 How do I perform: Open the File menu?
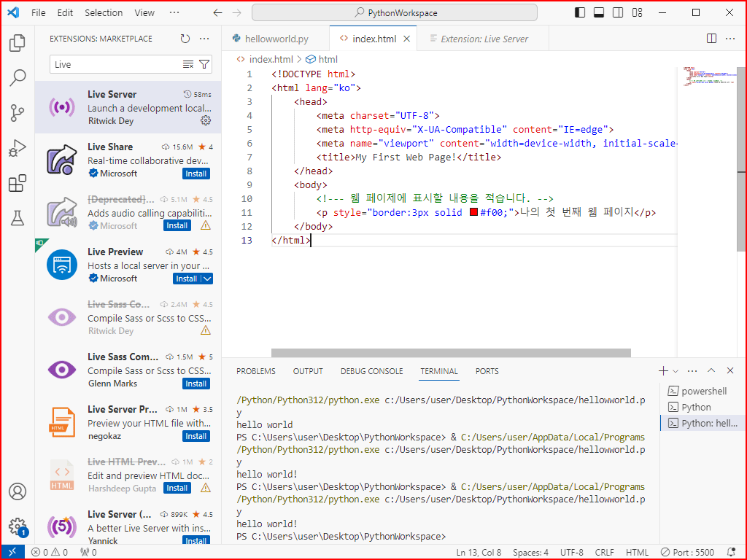pos(39,13)
